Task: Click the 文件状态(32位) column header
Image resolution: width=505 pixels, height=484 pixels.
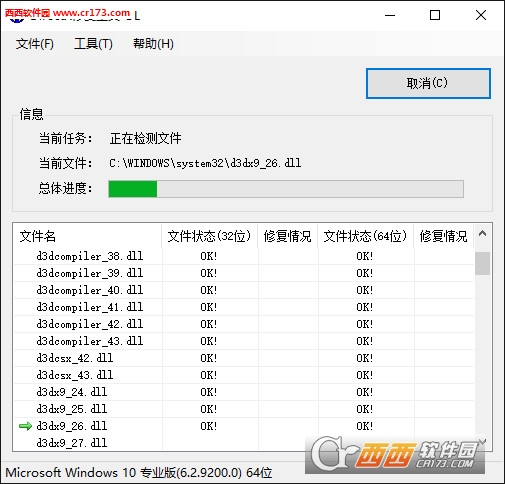Action: (209, 236)
